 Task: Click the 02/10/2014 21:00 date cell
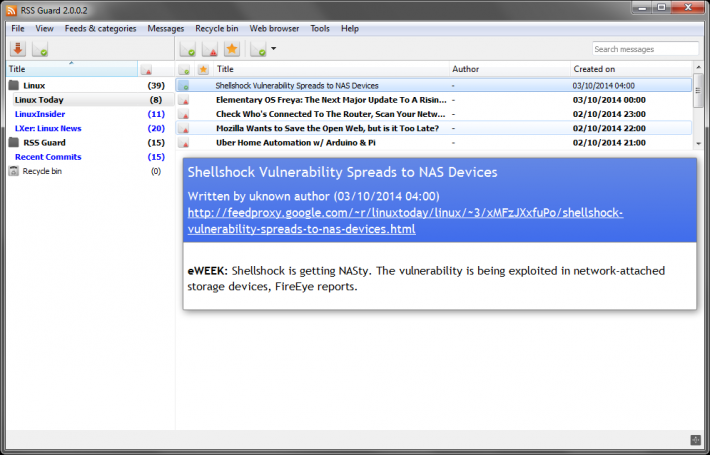coord(609,143)
